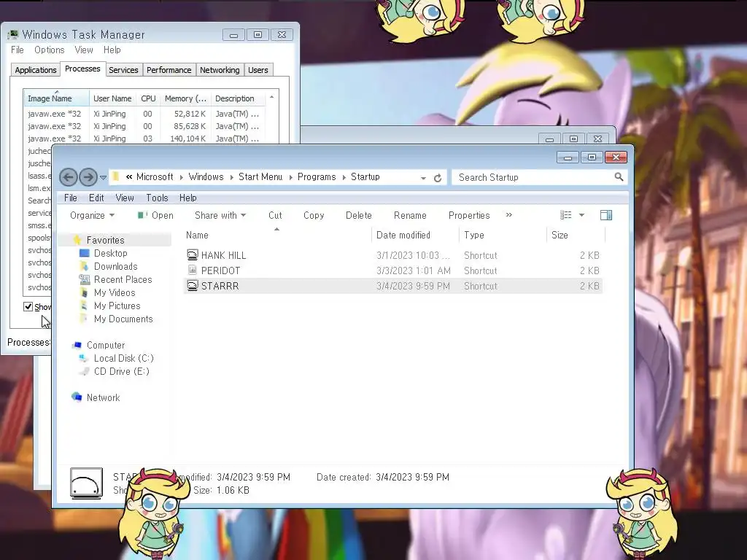Screen dimensions: 747x560
Task: Click Cut in the toolbar
Action: coord(275,215)
